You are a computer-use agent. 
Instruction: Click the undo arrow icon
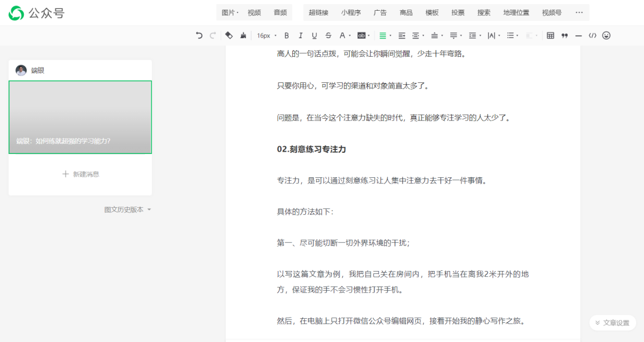click(199, 36)
